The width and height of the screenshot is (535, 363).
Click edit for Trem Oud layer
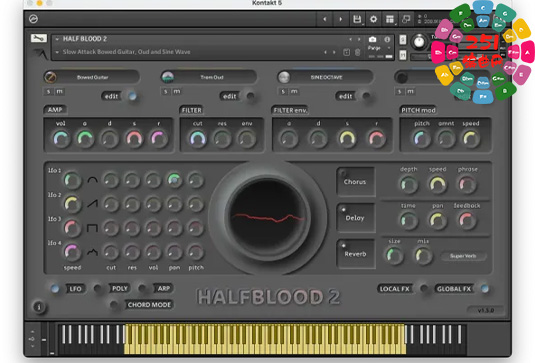pos(230,96)
